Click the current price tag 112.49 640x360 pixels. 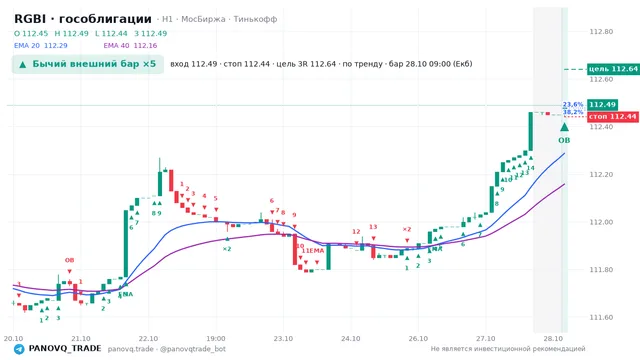602,104
